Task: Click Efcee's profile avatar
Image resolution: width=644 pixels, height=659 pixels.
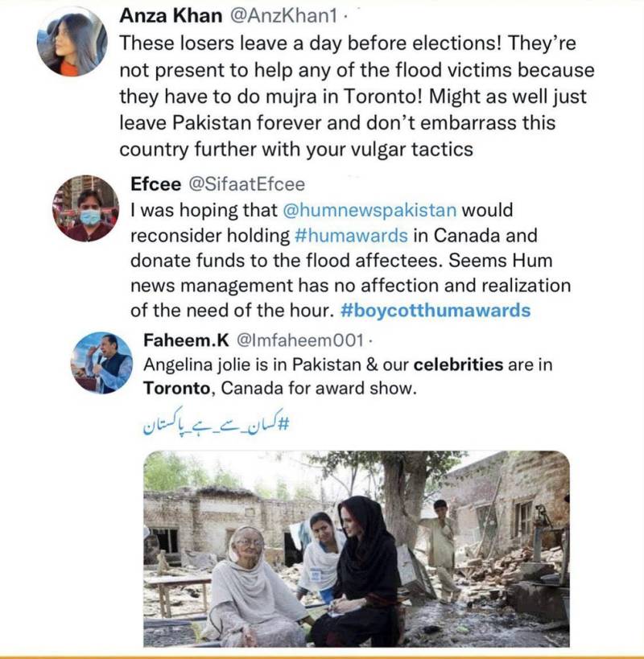Action: [85, 208]
